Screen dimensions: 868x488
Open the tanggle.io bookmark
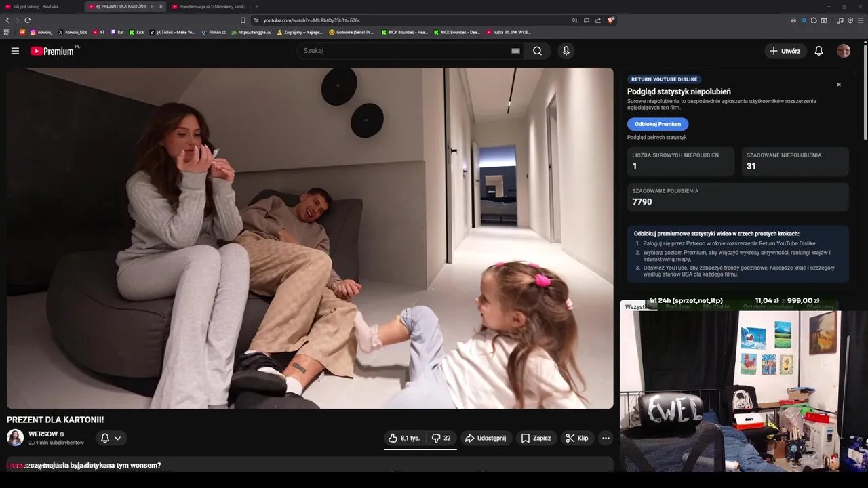tap(252, 32)
